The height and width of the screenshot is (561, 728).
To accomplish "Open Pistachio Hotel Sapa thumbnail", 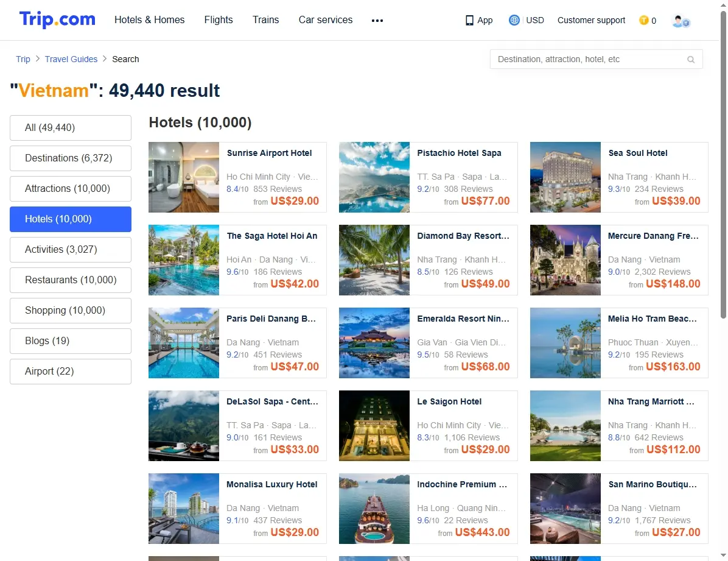I will point(374,177).
